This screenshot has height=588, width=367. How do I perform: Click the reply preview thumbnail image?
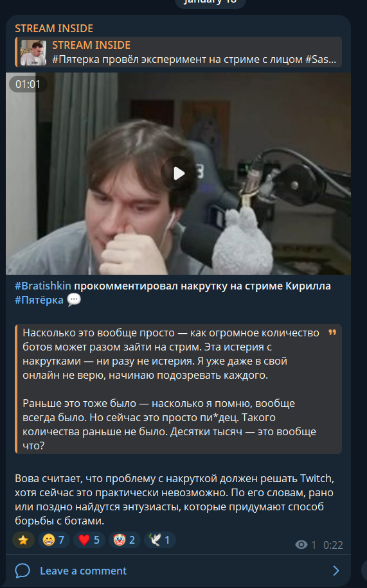[33, 53]
